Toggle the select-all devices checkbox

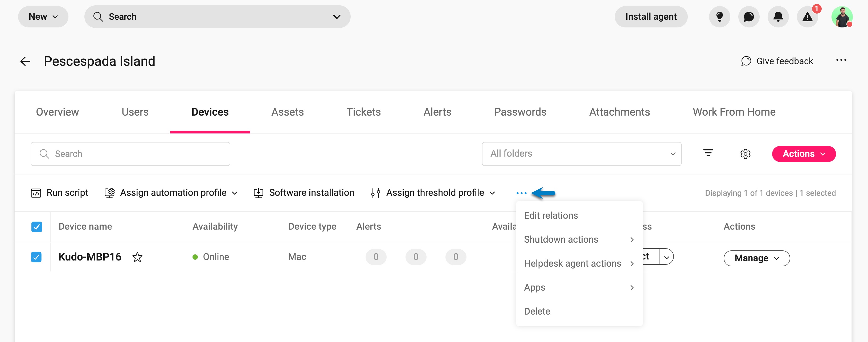click(36, 227)
